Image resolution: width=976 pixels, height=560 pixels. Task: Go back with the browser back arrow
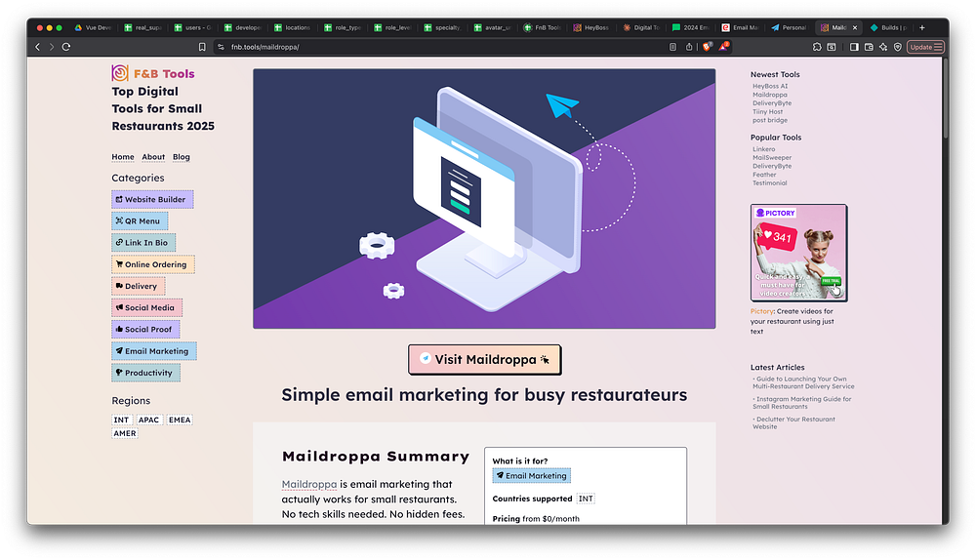[37, 47]
